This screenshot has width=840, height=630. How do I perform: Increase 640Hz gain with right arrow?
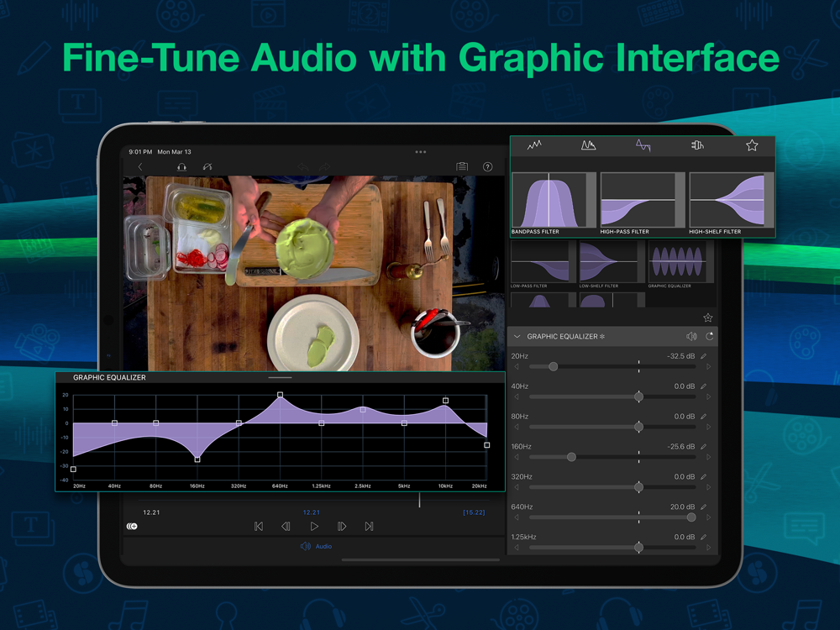pos(708,517)
